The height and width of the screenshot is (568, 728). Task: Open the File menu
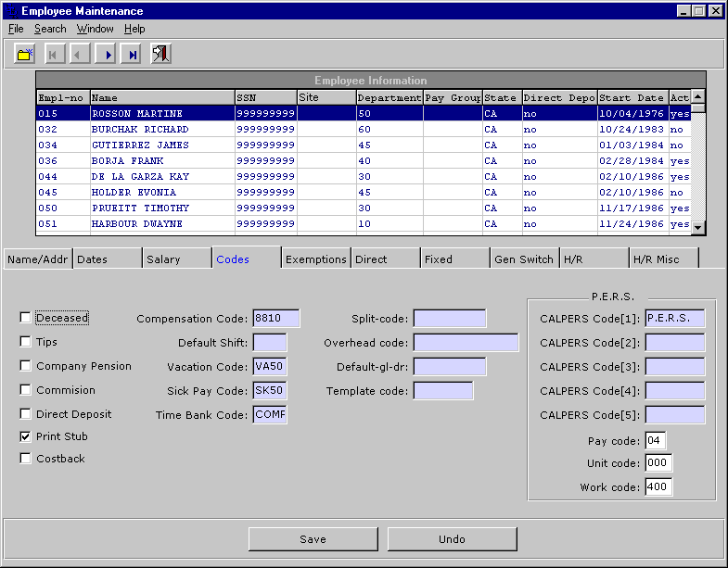[x=16, y=29]
